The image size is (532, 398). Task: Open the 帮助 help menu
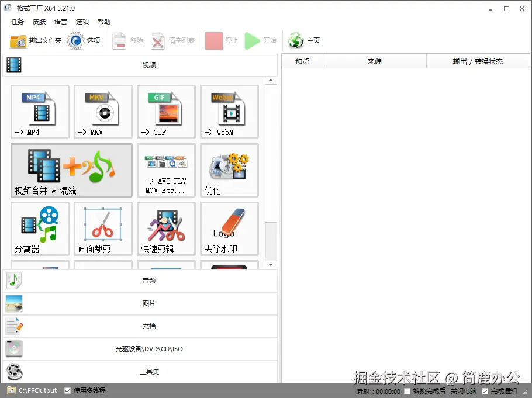(104, 22)
